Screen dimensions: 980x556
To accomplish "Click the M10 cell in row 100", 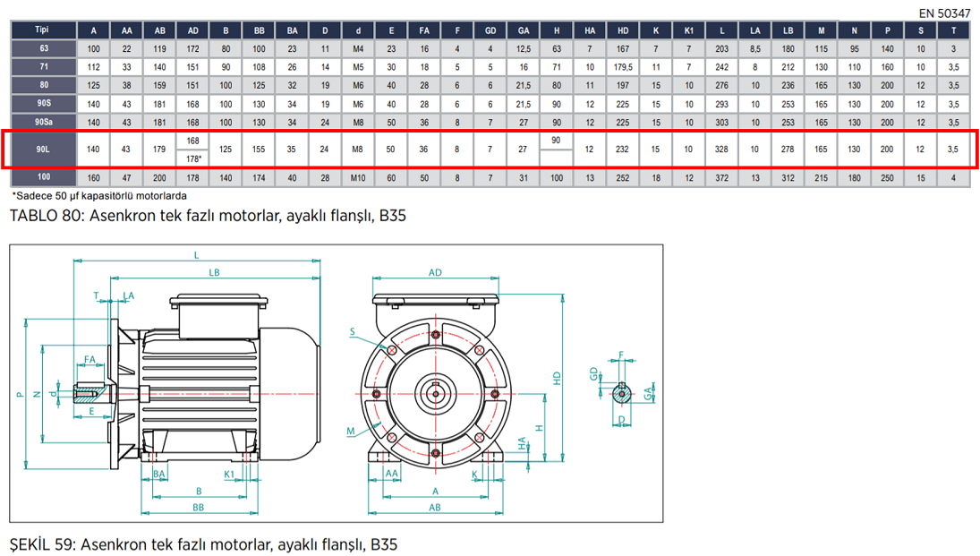I will point(358,177).
